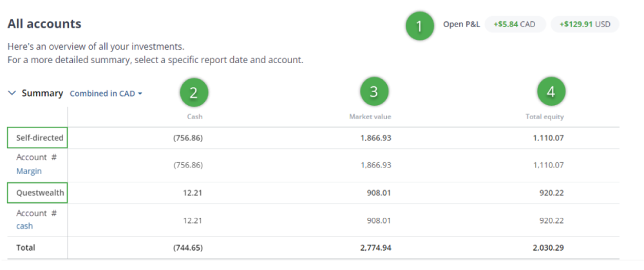Click the Total row label

point(26,247)
